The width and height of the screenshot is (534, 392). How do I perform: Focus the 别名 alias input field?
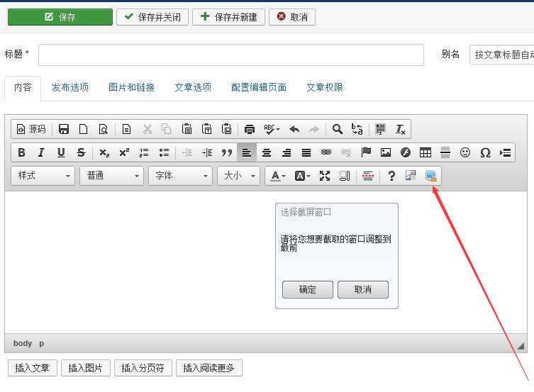pyautogui.click(x=501, y=55)
